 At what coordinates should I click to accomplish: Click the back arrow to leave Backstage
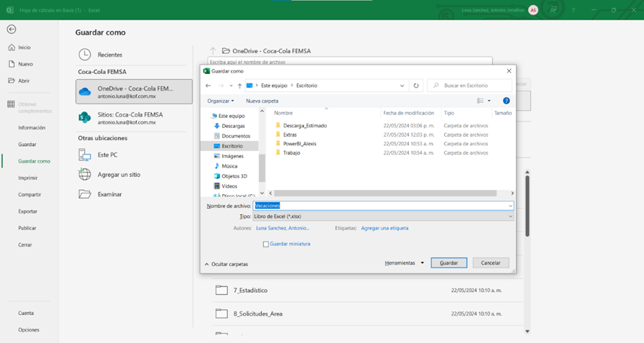pos(11,29)
